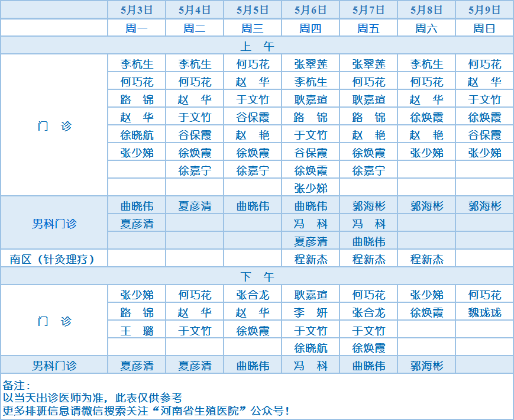
Task: Click 何巧花 in the 5月9日 下午 column
Action: point(484,295)
